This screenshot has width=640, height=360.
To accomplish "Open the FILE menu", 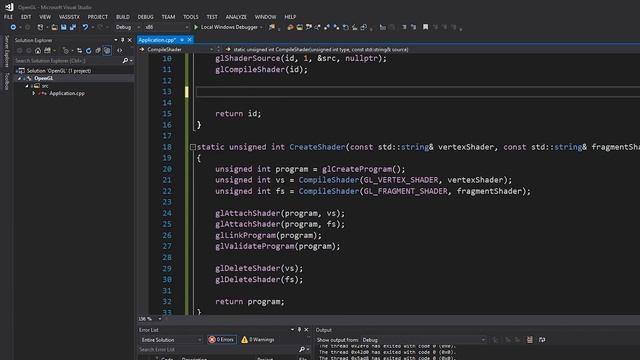I will point(9,17).
